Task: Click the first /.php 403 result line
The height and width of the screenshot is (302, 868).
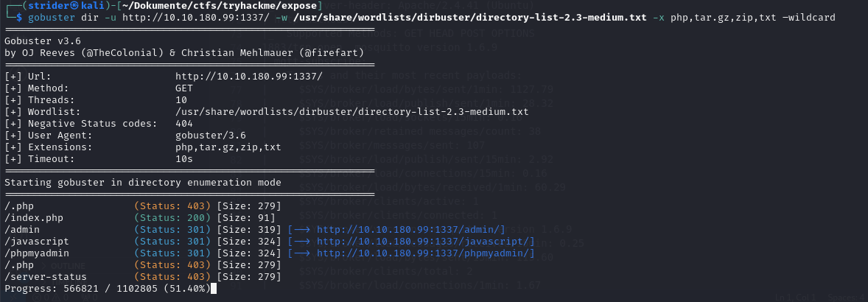Action: (143, 206)
